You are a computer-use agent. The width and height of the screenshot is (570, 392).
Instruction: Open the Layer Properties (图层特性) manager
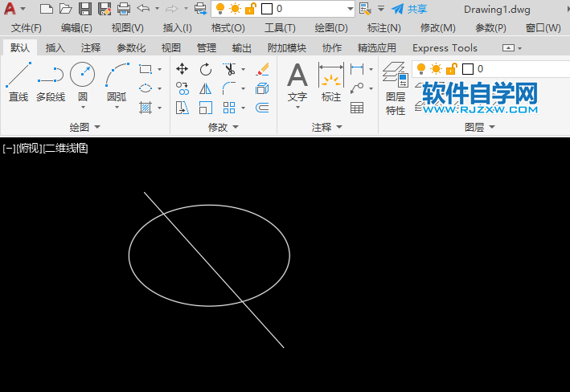pos(396,88)
